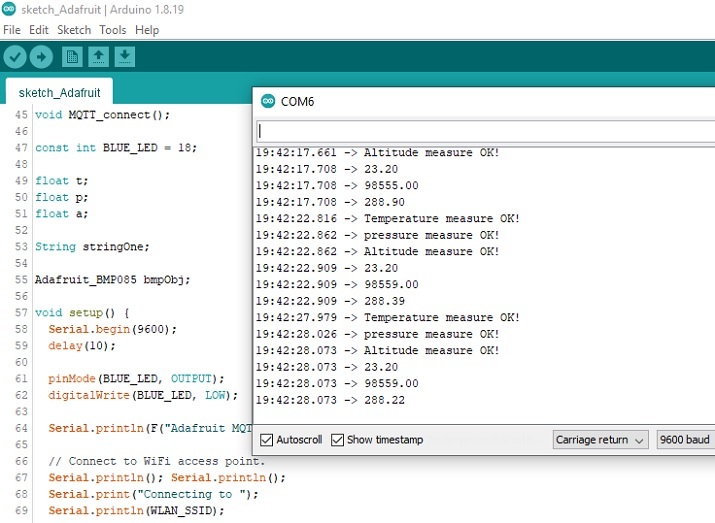Open the Carriage return line ending dropdown
Viewport: 715px width, 523px height.
click(x=601, y=440)
